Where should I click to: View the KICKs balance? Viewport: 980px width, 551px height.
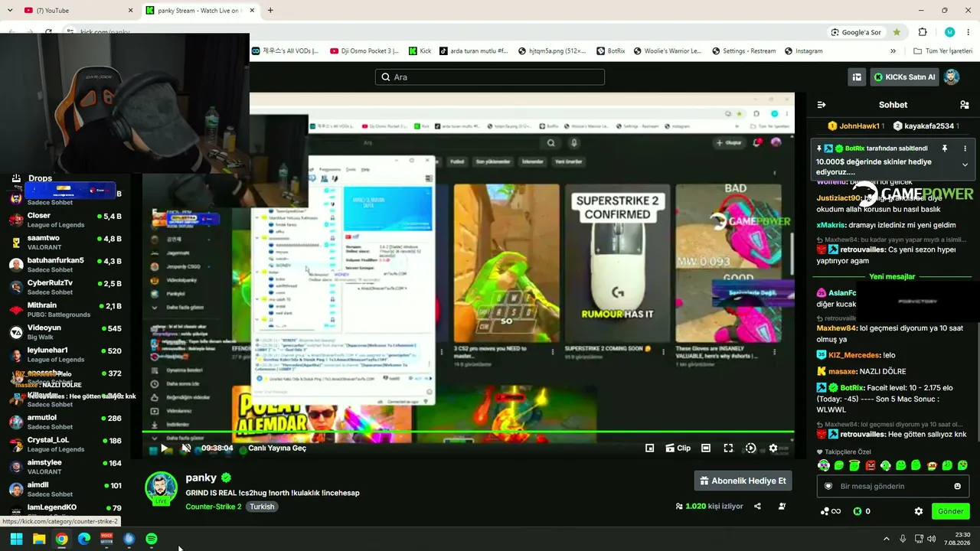coord(861,511)
